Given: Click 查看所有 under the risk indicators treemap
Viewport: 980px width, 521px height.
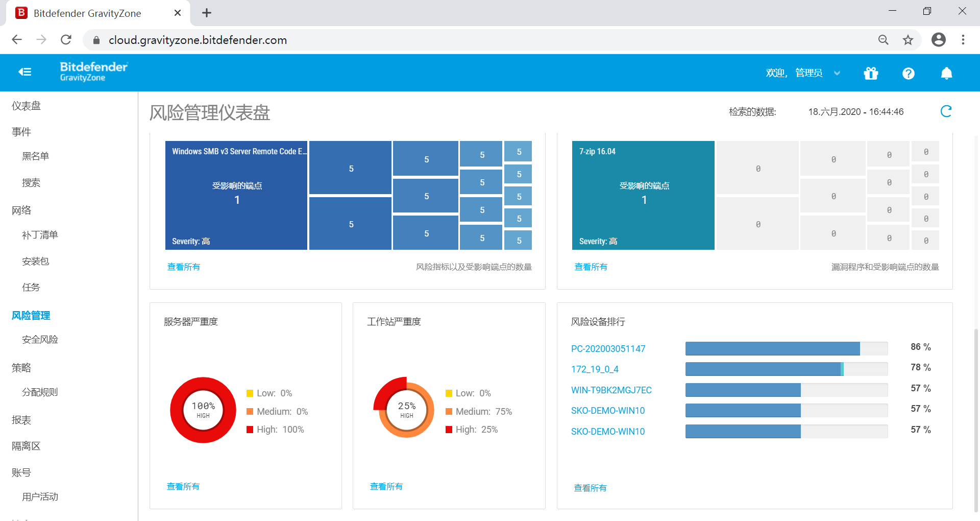Looking at the screenshot, I should click(x=184, y=267).
